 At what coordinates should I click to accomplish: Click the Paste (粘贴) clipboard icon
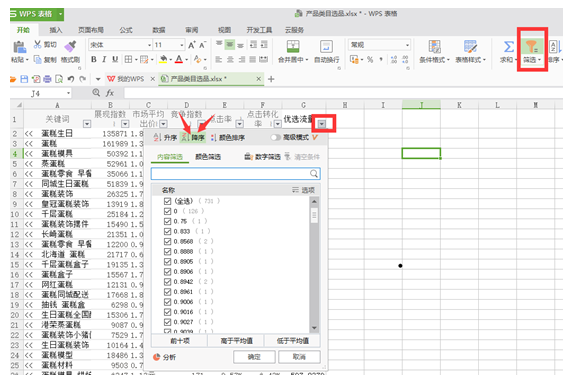point(19,47)
